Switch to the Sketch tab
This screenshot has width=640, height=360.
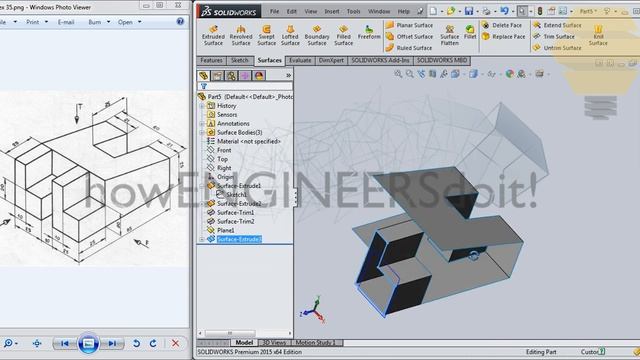click(240, 61)
